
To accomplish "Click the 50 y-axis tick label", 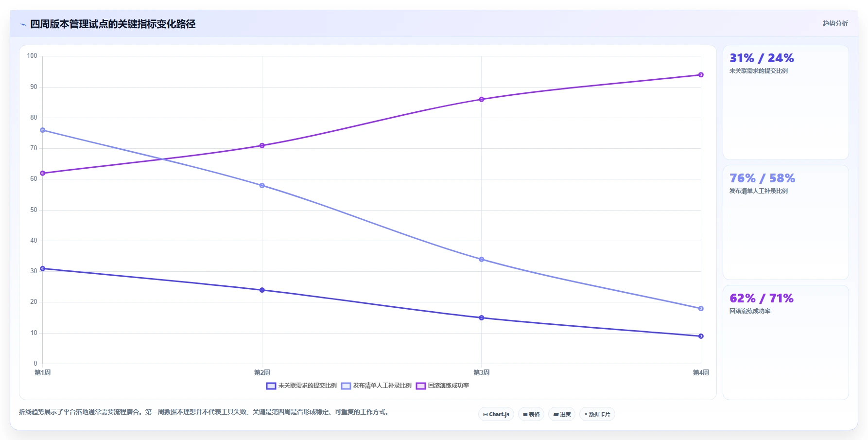I will coord(34,210).
